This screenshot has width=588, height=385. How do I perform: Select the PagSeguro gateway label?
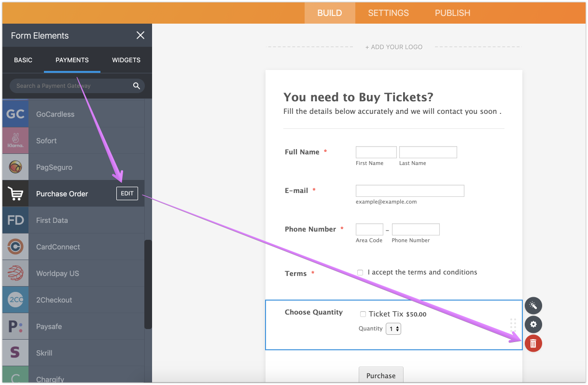[54, 167]
